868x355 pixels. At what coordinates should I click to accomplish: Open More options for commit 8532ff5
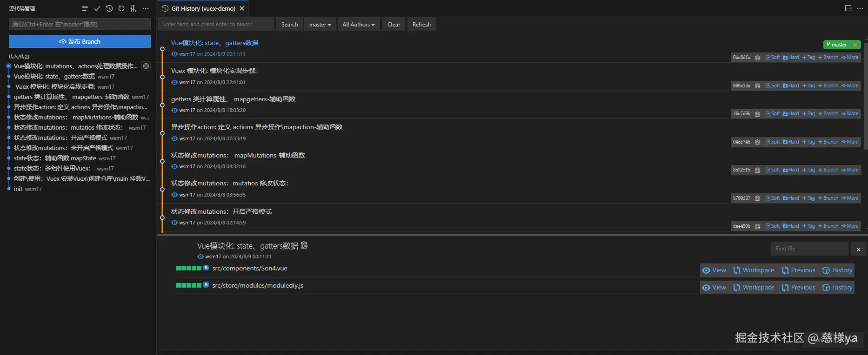(x=850, y=170)
